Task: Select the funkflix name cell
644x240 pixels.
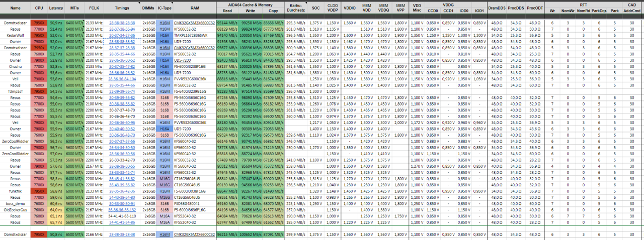Action: [15, 191]
